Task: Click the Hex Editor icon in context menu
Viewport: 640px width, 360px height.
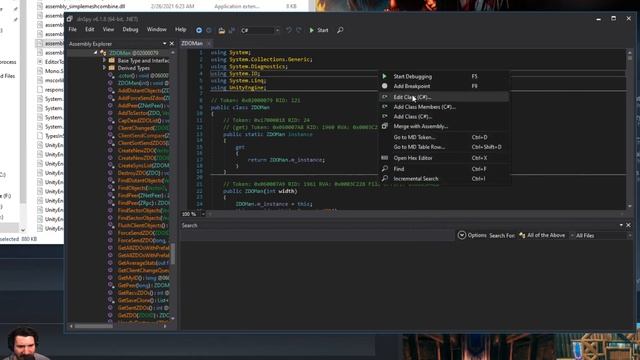Action: [384, 158]
